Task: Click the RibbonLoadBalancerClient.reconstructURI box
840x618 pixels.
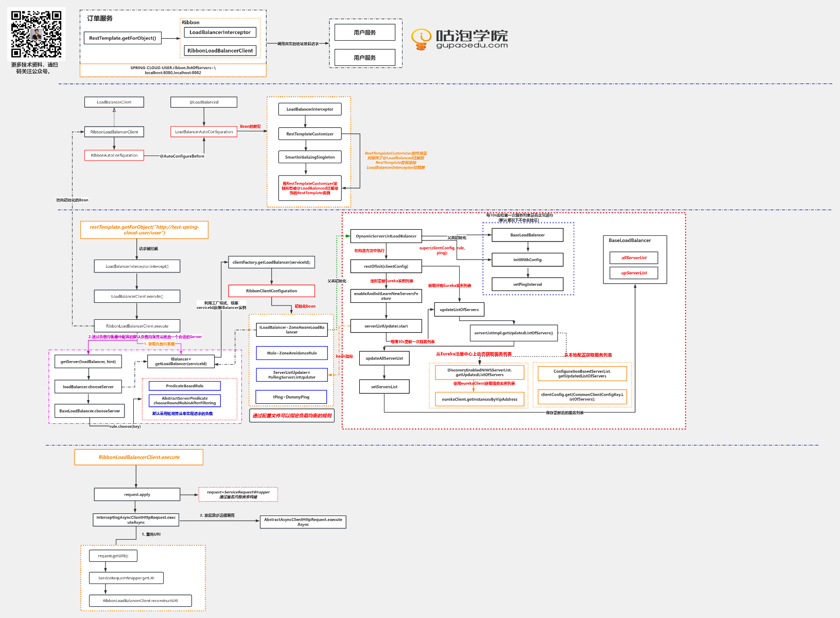Action: (x=141, y=600)
